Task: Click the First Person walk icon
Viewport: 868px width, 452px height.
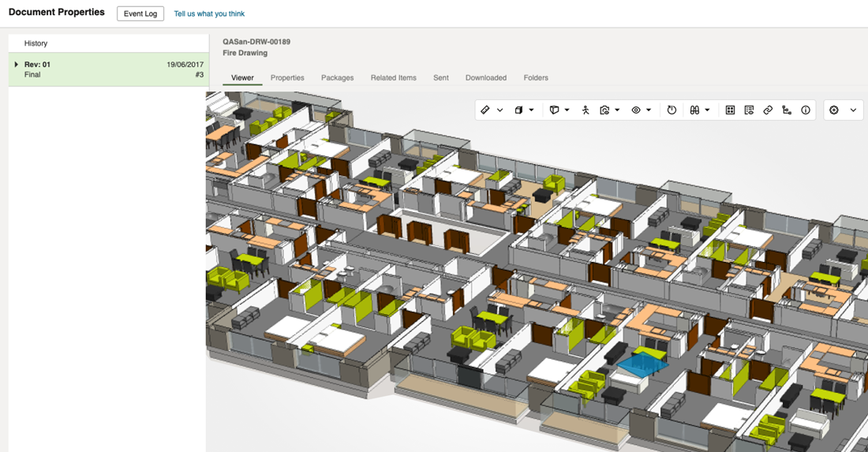Action: click(x=586, y=110)
